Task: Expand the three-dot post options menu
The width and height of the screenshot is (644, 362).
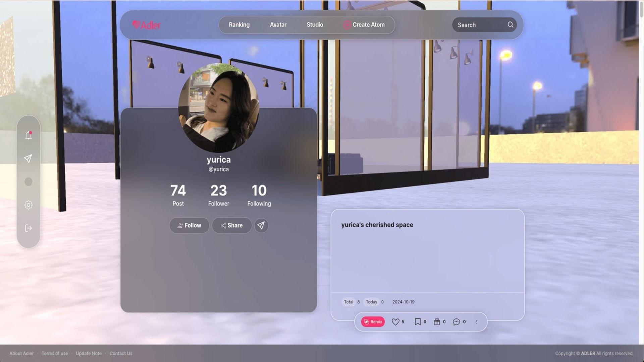Action: click(477, 322)
